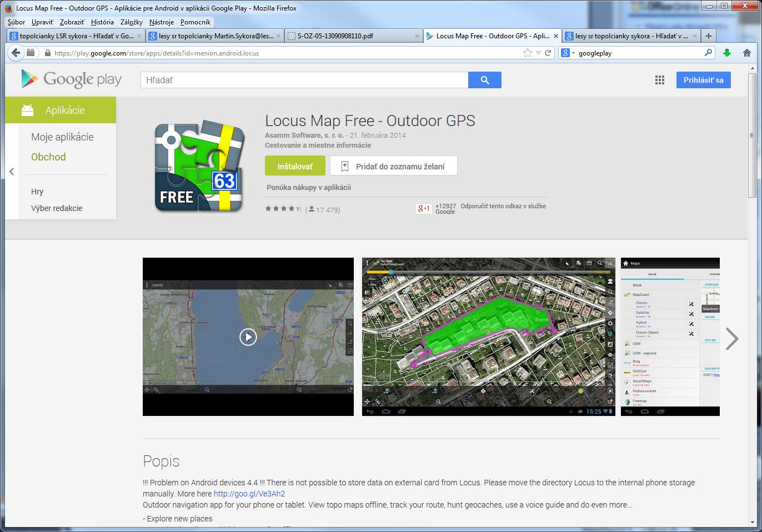Open Obchod link in sidebar
Image resolution: width=762 pixels, height=532 pixels.
48,157
